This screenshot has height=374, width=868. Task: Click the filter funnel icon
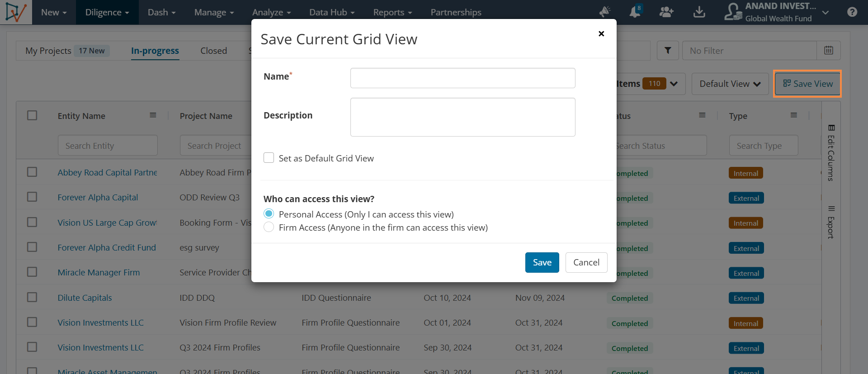tap(668, 51)
